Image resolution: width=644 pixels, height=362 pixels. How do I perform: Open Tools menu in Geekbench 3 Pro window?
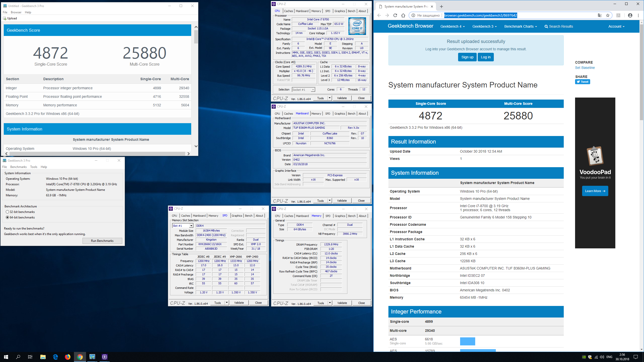[34, 167]
